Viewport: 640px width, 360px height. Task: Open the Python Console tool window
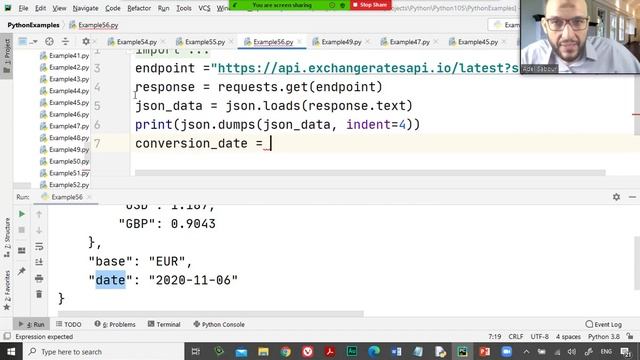[x=219, y=324]
